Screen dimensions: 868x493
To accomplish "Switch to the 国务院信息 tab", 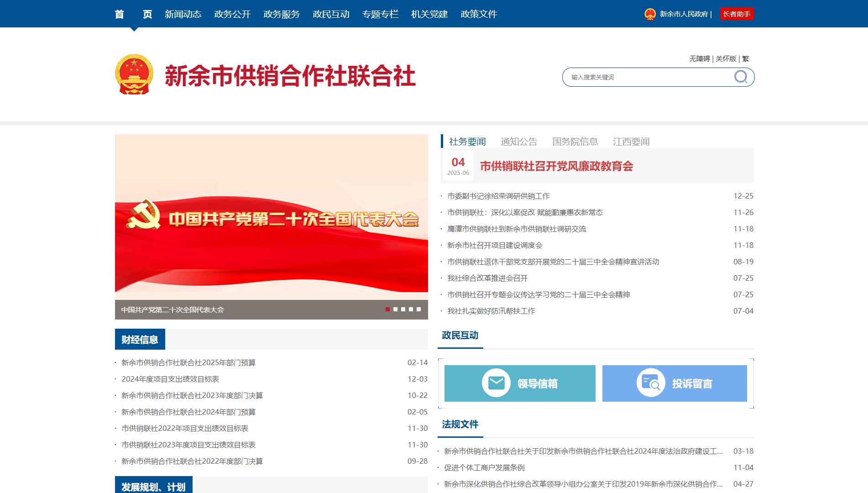I will (x=575, y=142).
